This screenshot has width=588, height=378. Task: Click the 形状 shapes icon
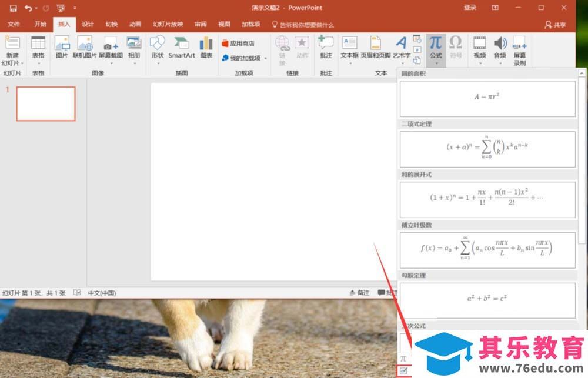click(x=158, y=43)
